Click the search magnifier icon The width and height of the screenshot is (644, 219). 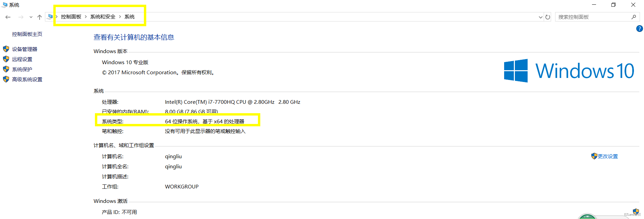tap(634, 17)
